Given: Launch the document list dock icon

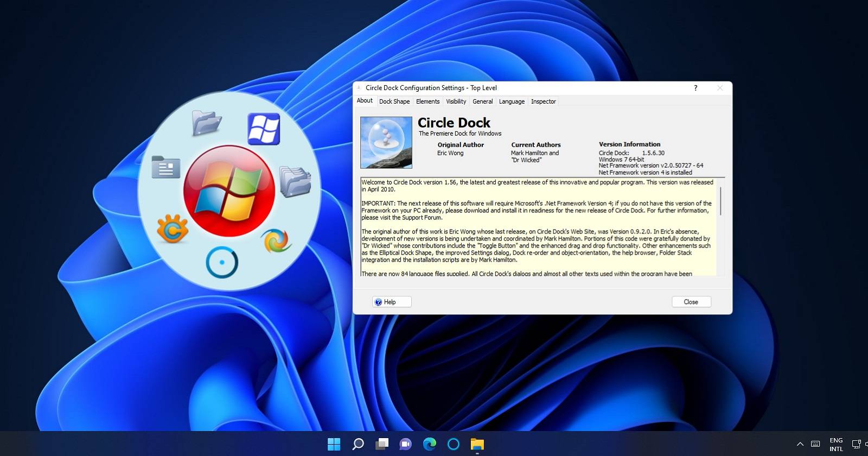Looking at the screenshot, I should coord(165,167).
